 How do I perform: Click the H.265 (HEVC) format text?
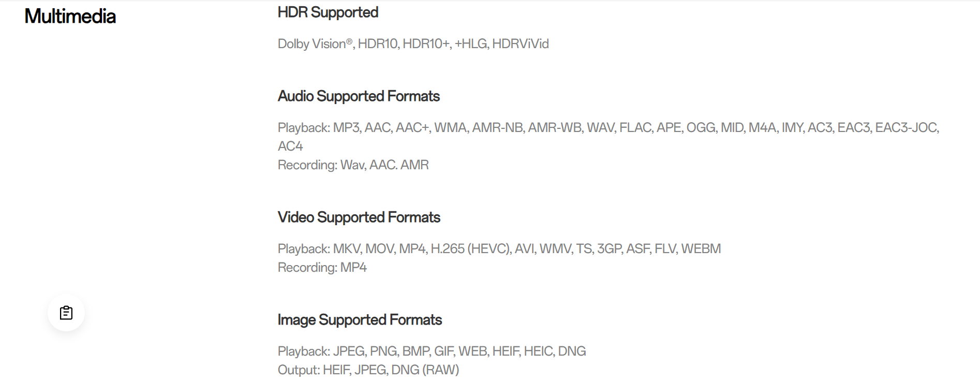[471, 249]
